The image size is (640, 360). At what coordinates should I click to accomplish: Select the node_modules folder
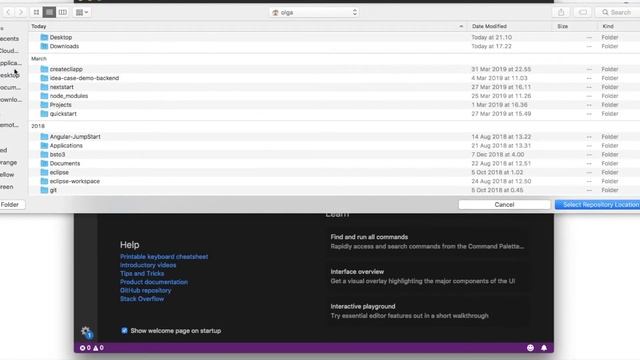[335, 96]
